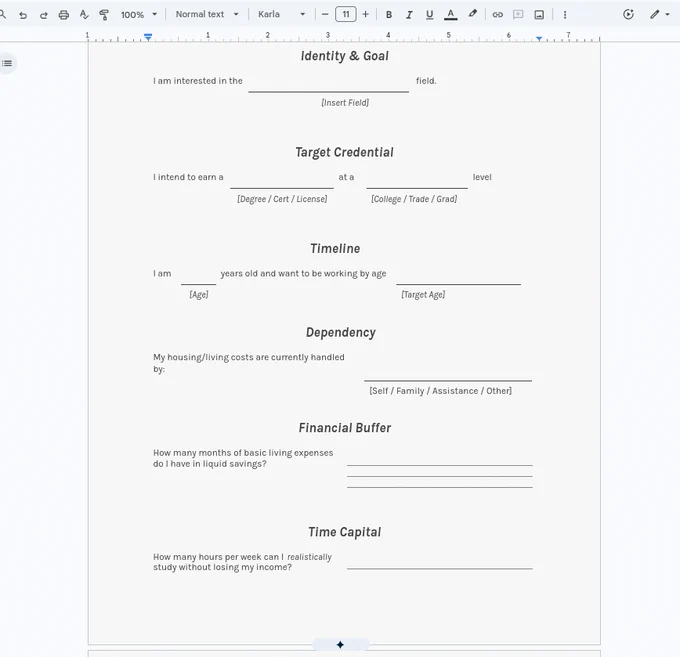Show the document outline icon

7,63
